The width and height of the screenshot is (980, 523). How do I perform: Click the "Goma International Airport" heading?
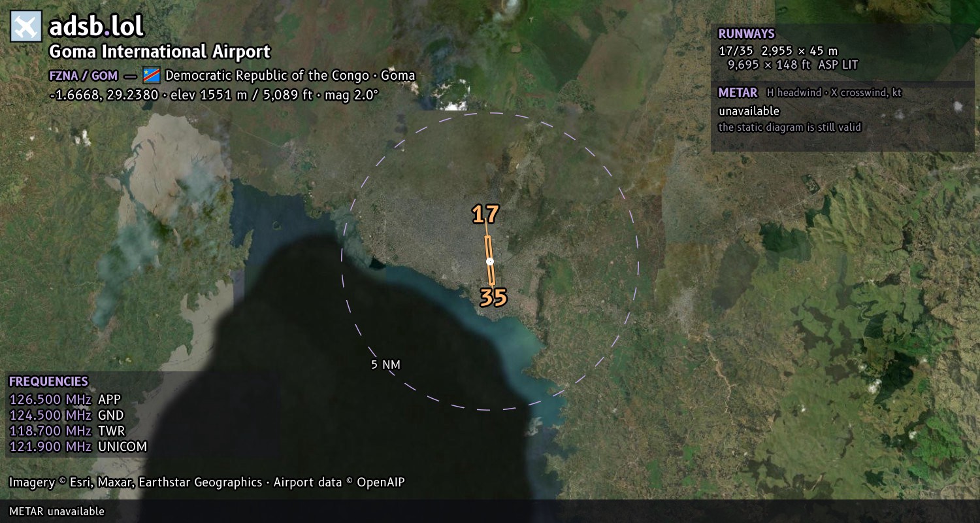tap(160, 52)
